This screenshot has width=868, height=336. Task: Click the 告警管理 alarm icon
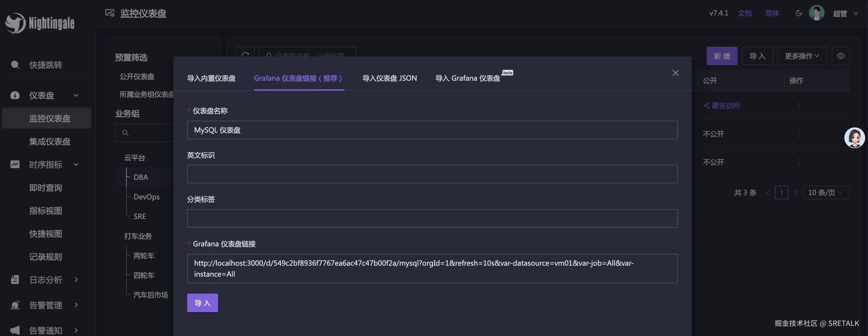(x=15, y=305)
